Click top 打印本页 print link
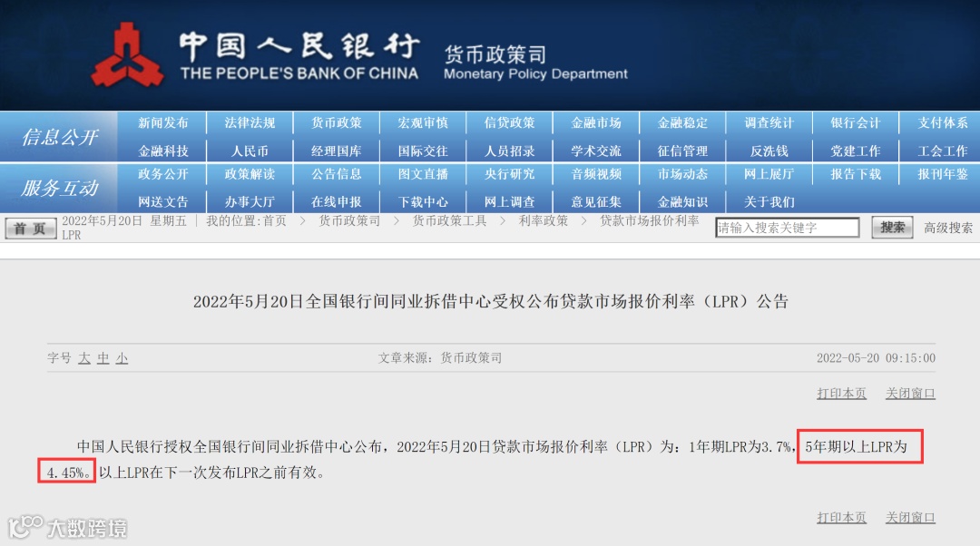This screenshot has height=546, width=980. [841, 393]
